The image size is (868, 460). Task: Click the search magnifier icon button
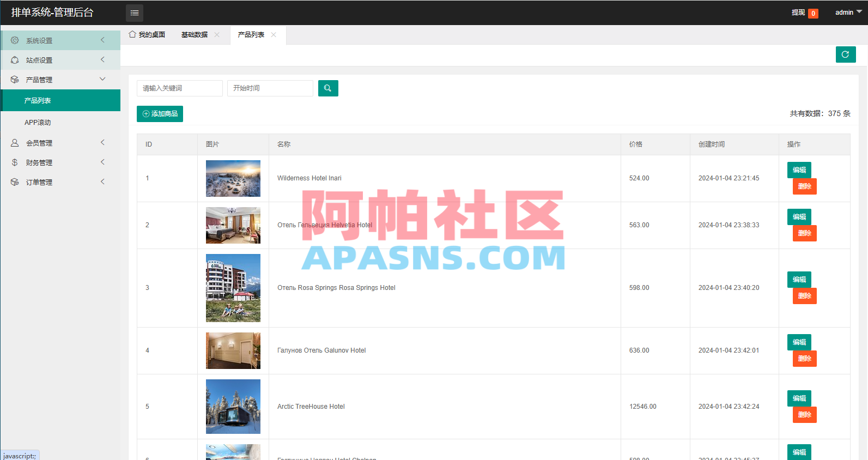coord(328,88)
